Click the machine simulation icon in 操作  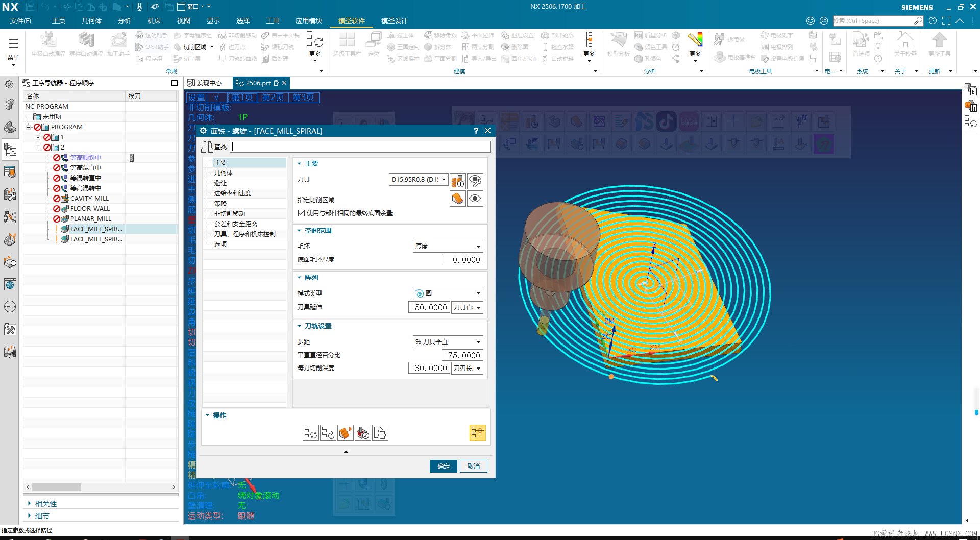[363, 433]
